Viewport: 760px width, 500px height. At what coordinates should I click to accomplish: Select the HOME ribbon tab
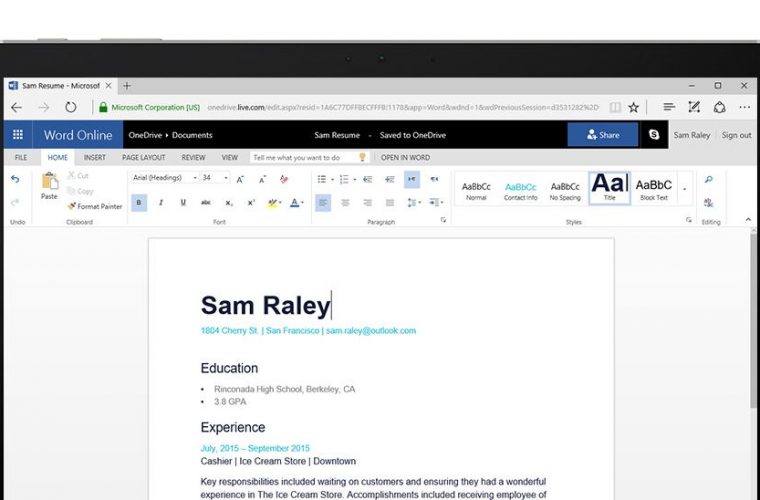58,157
